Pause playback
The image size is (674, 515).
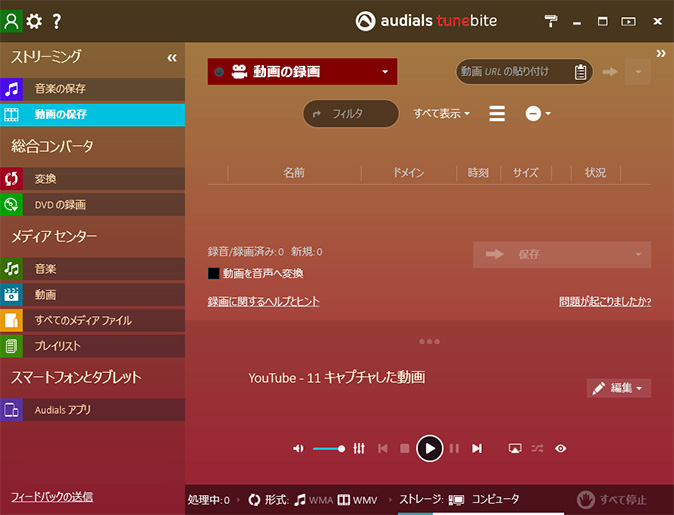tap(454, 449)
